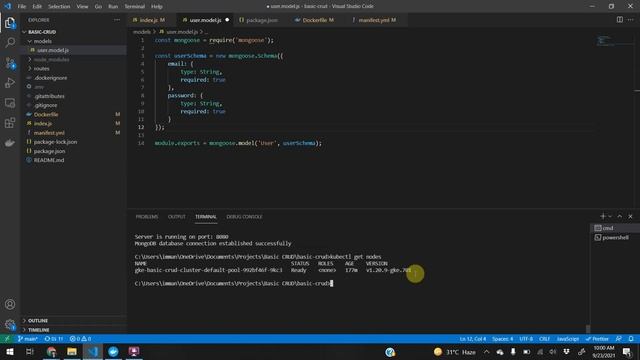The height and width of the screenshot is (360, 640).
Task: Select the powershell terminal instance
Action: (x=615, y=237)
